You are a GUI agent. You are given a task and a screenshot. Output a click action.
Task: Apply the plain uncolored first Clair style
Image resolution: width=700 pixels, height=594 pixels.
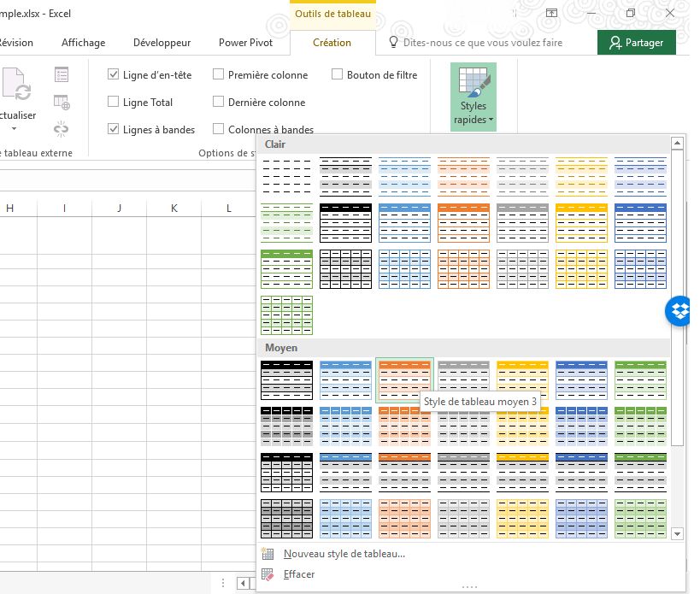pos(286,177)
